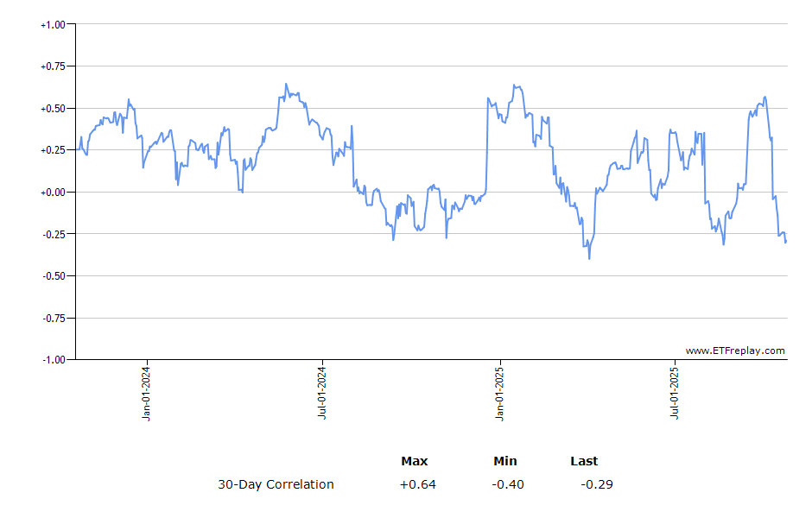Click the -0.75 y-axis label
812x518 pixels.
coord(54,318)
